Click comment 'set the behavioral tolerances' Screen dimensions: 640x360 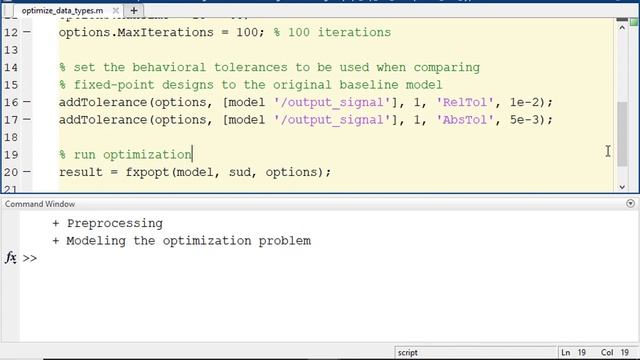pos(180,67)
